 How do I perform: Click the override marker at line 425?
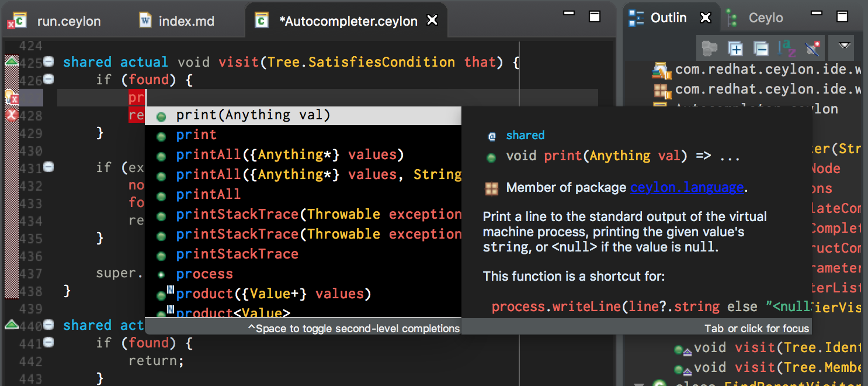(12, 61)
